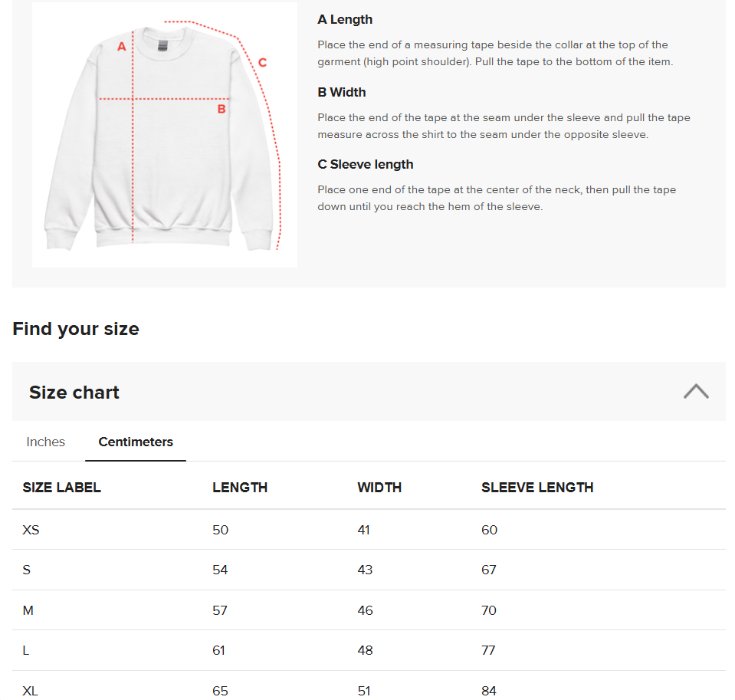Viewport: 735px width, 700px height.
Task: Click the 'B' width marker on the diagram
Action: point(222,108)
